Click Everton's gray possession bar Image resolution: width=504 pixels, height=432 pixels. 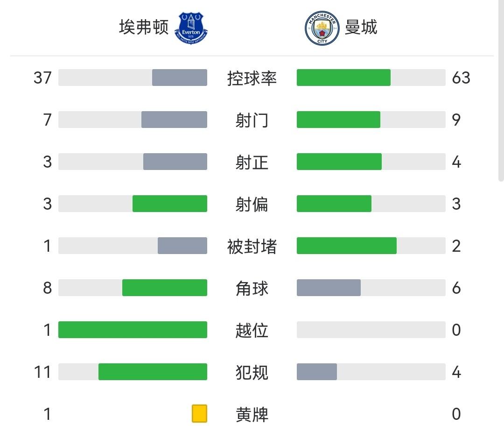pyautogui.click(x=180, y=78)
